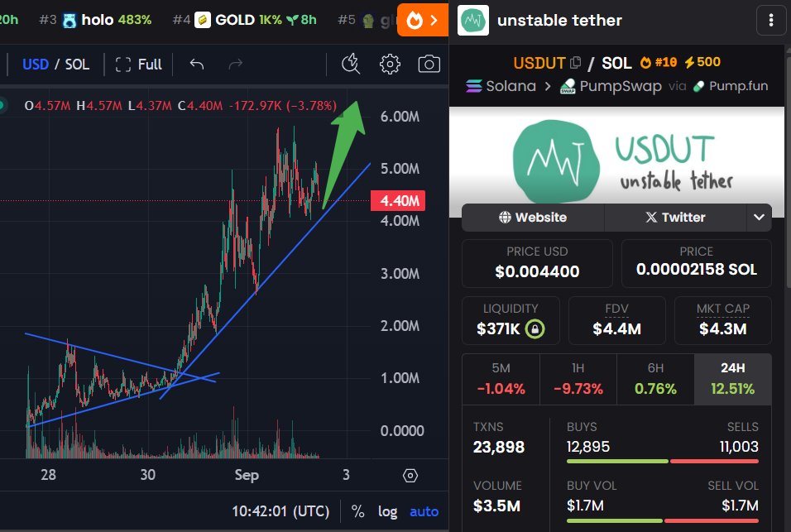Click the Pump.fun pill icon
791x532 pixels.
pos(699,86)
